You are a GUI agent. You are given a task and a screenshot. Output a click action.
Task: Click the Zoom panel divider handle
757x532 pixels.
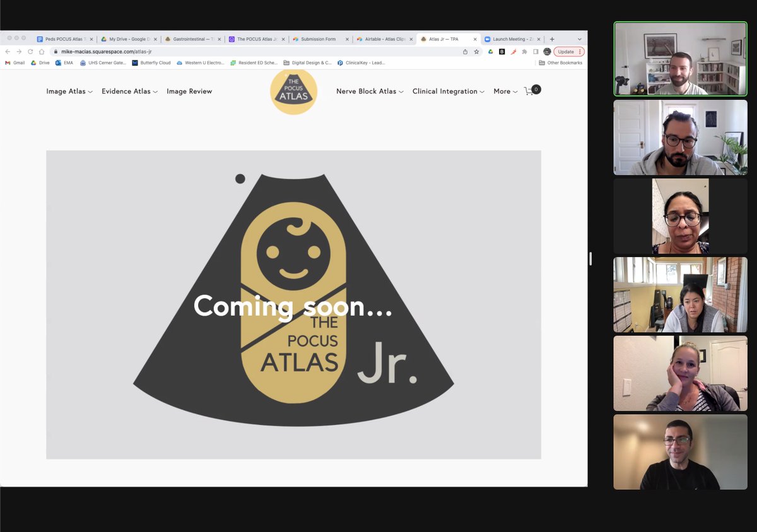pos(590,258)
